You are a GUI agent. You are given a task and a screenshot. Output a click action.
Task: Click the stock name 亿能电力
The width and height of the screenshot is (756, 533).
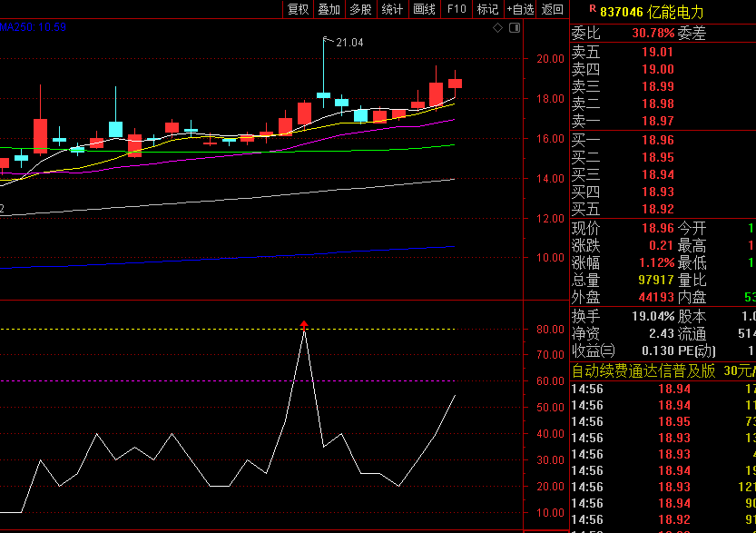point(676,12)
